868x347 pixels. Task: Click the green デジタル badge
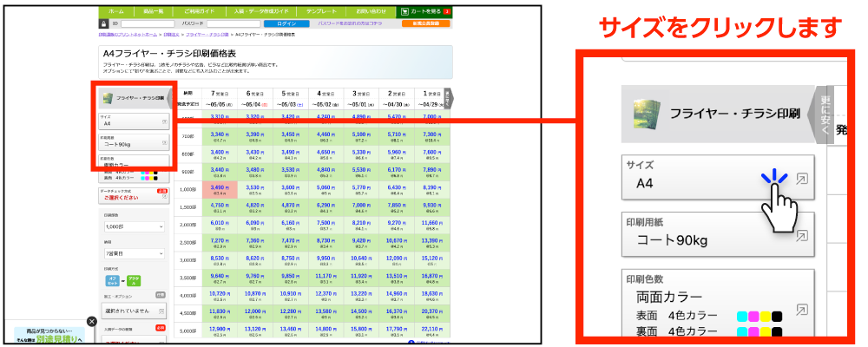133,280
